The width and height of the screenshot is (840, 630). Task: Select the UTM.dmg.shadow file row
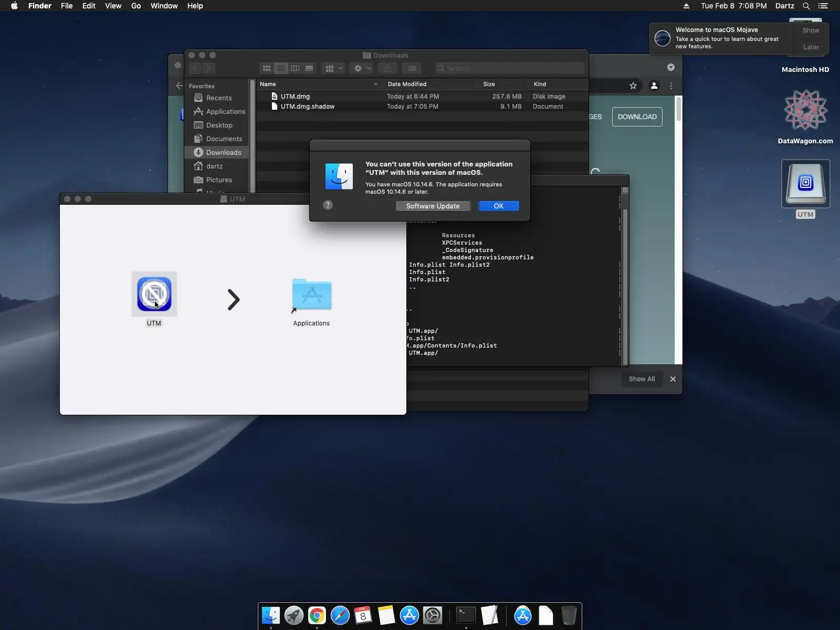pos(422,107)
